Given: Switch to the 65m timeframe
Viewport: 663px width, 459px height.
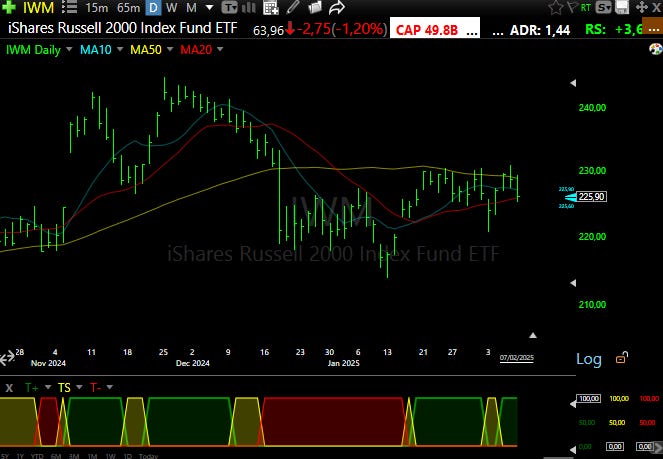Looking at the screenshot, I should coord(128,7).
